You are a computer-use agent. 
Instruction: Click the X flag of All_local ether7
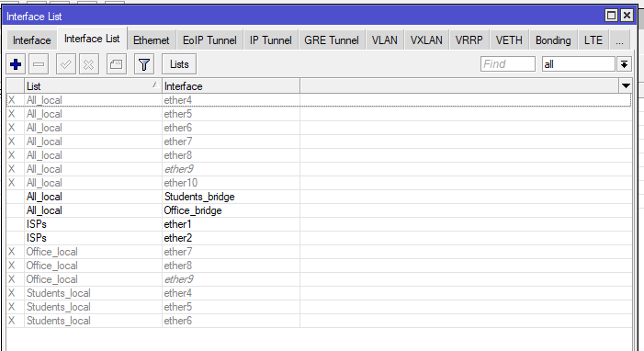pyautogui.click(x=12, y=142)
